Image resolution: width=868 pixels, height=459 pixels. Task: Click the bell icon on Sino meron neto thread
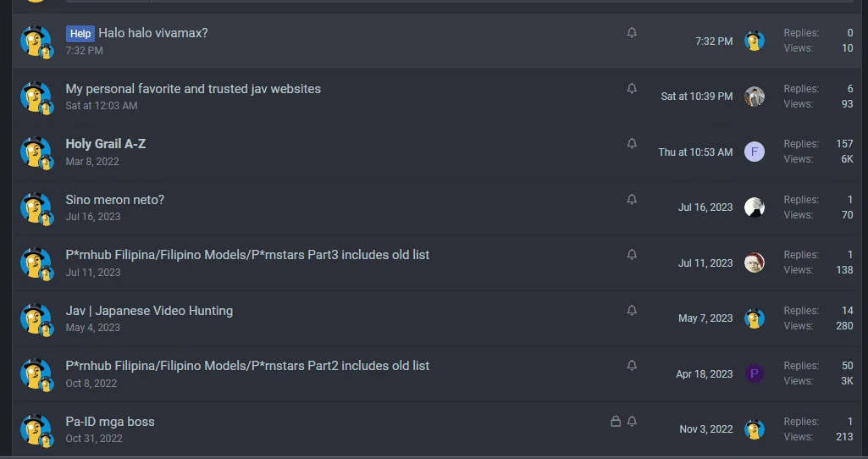[x=632, y=199]
